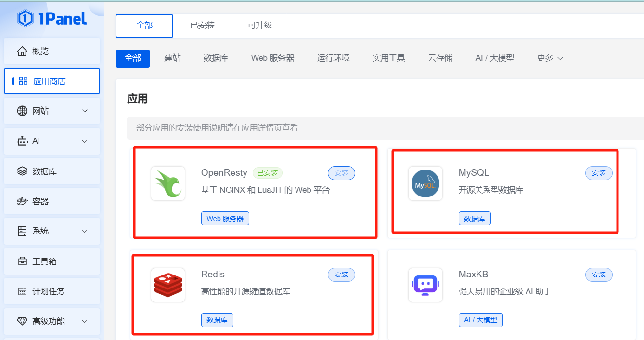Install the MySQL app
The width and height of the screenshot is (644, 340).
pos(599,173)
